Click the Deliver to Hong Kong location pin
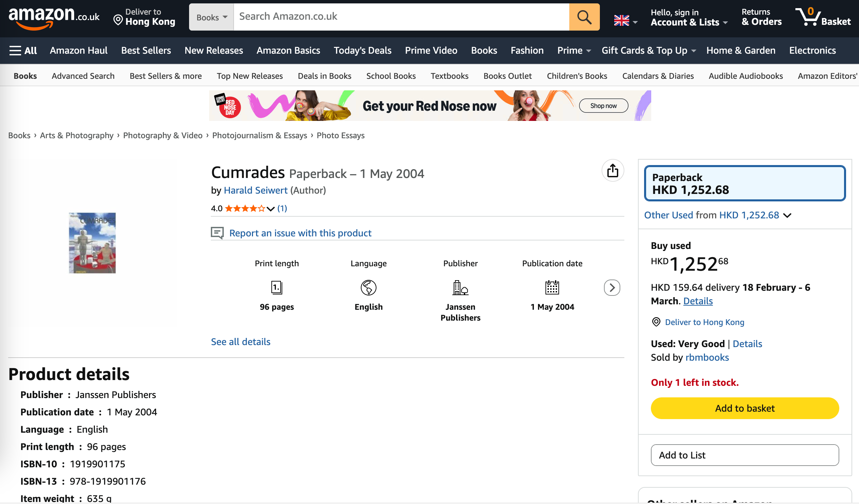 point(118,20)
